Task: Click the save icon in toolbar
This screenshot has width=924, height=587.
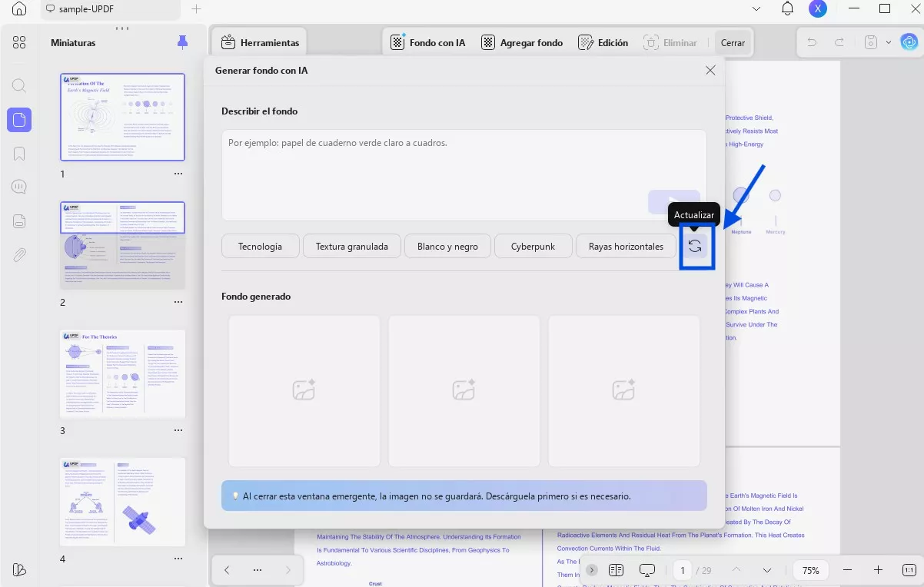Action: point(872,42)
